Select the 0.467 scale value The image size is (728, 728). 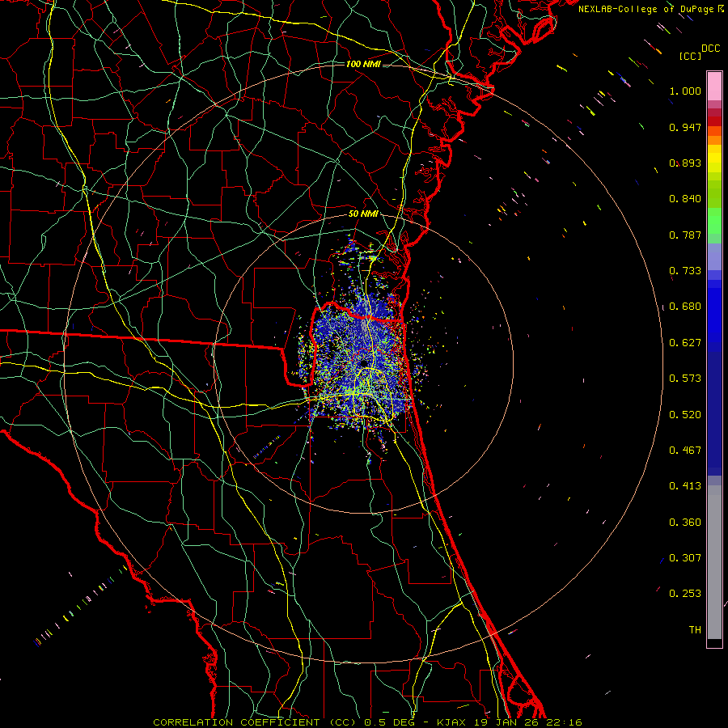(x=685, y=451)
